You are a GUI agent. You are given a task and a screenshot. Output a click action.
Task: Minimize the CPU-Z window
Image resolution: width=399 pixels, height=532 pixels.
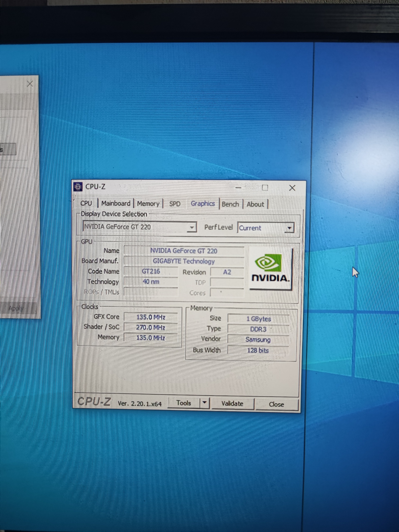tap(238, 188)
